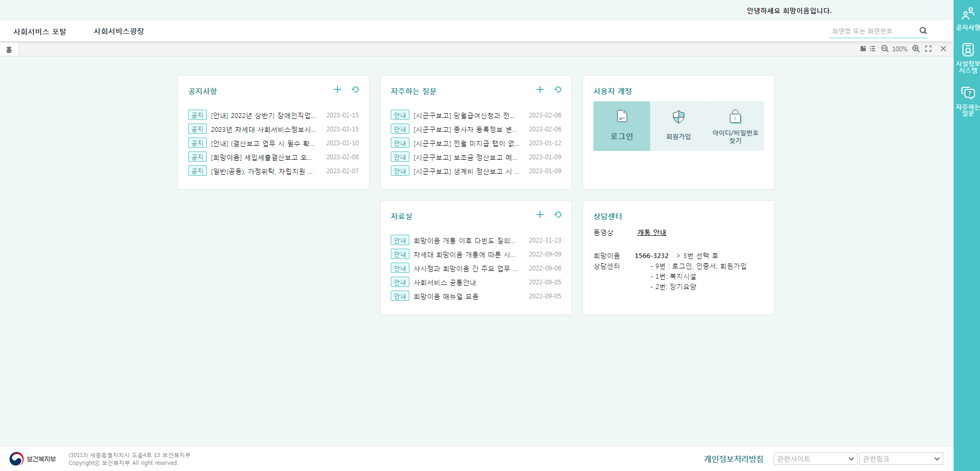The image size is (980, 471).
Task: Open the 시설정보시스템 icon in right sidebar
Action: (967, 57)
